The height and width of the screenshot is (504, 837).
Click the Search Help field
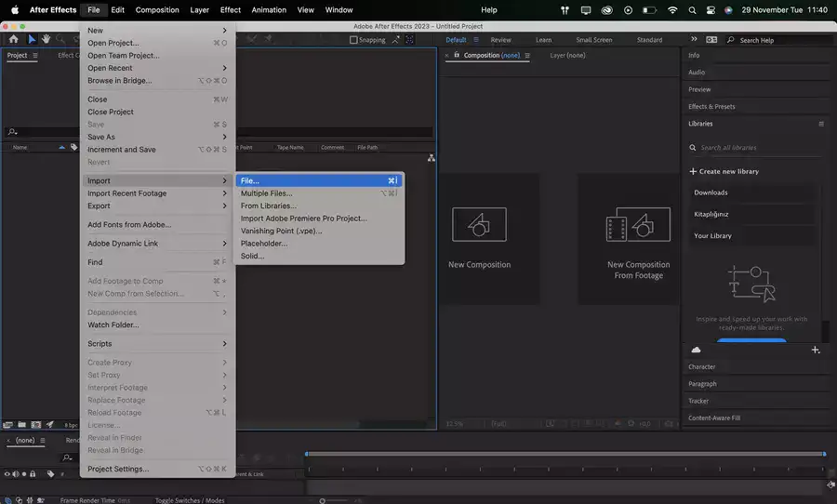coord(781,40)
